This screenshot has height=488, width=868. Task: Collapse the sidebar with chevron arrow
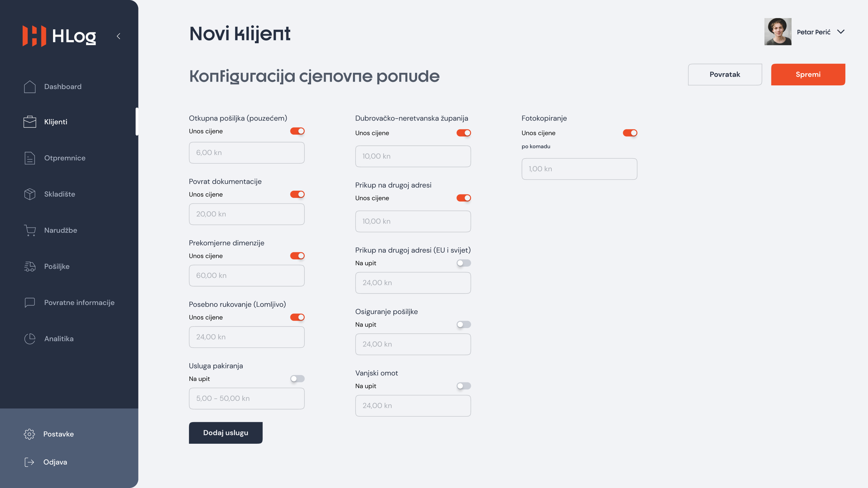point(119,36)
